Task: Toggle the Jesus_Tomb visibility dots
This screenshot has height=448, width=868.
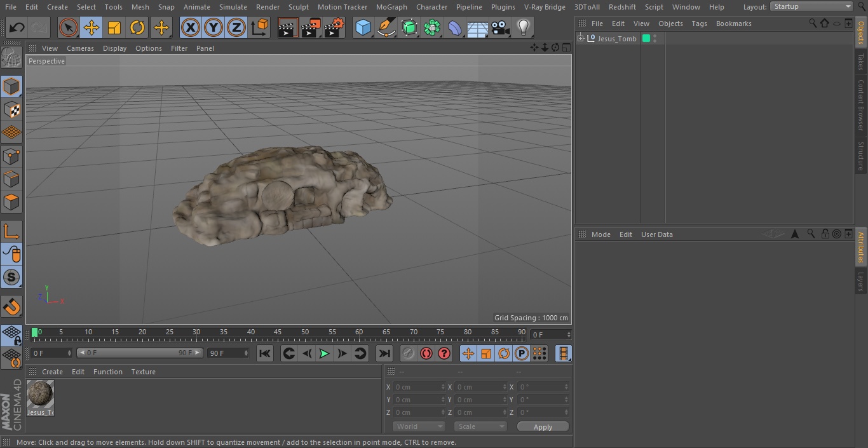Action: [655, 39]
